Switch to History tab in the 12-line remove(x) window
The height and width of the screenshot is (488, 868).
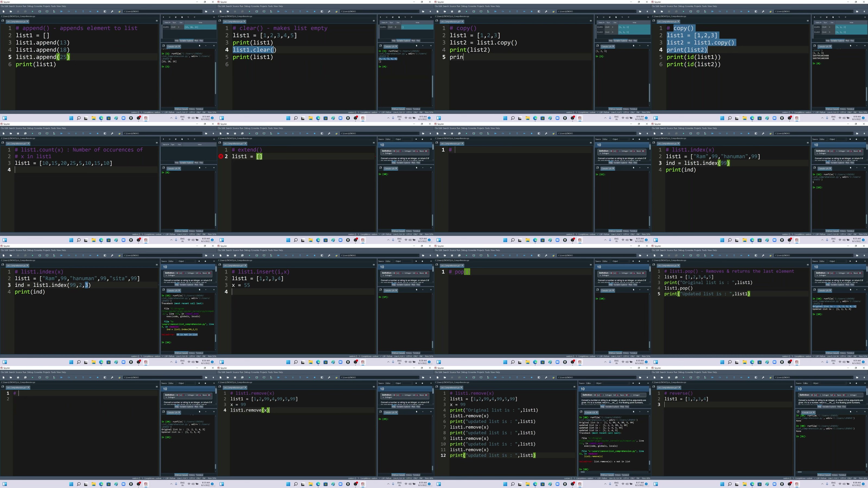(618, 475)
